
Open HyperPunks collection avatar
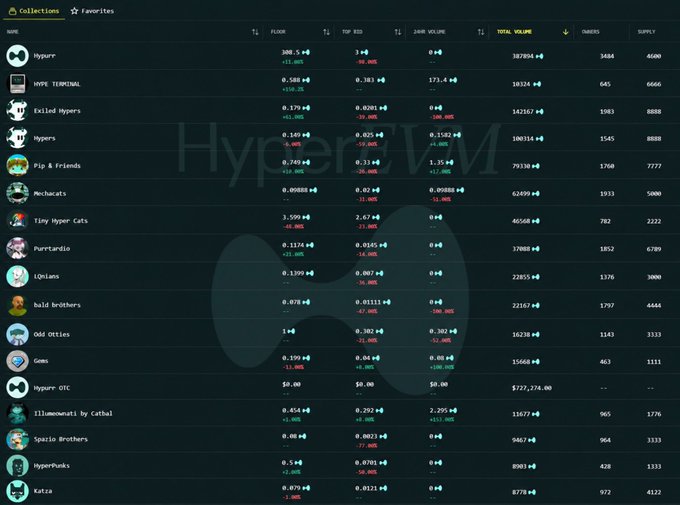point(17,466)
